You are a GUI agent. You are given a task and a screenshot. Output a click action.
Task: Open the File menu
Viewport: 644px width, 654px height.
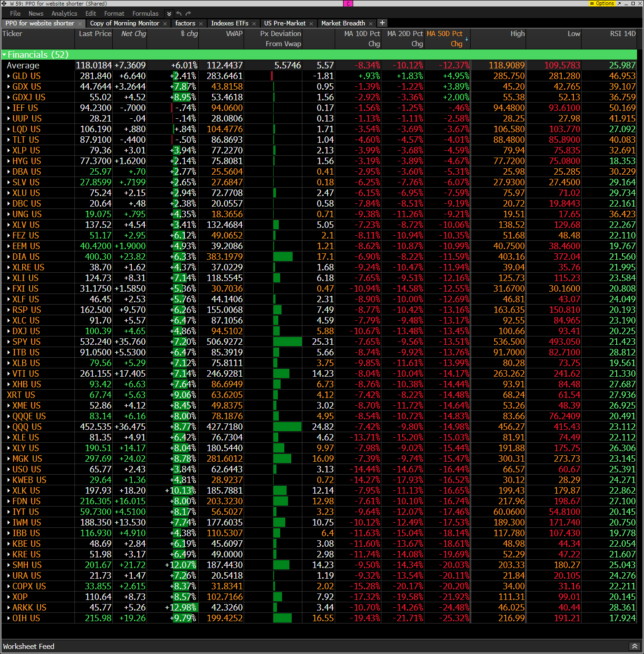[15, 14]
